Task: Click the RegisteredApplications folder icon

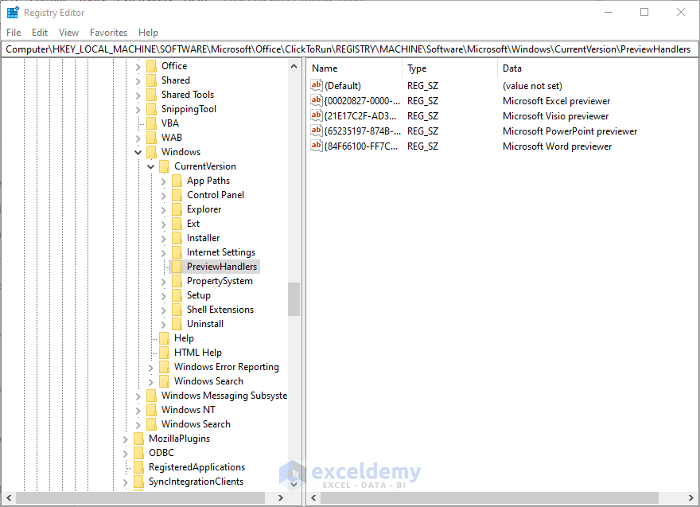Action: 139,467
